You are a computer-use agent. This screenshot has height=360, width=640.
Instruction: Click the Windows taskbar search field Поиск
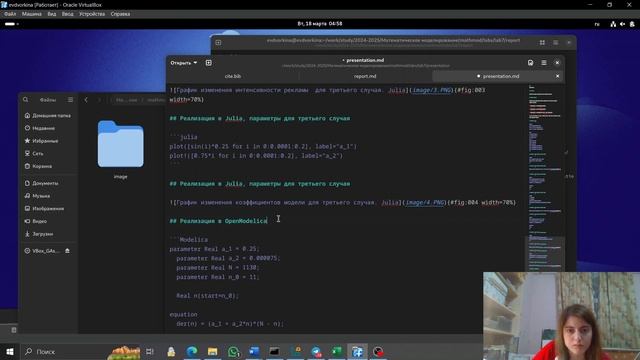coord(61,351)
